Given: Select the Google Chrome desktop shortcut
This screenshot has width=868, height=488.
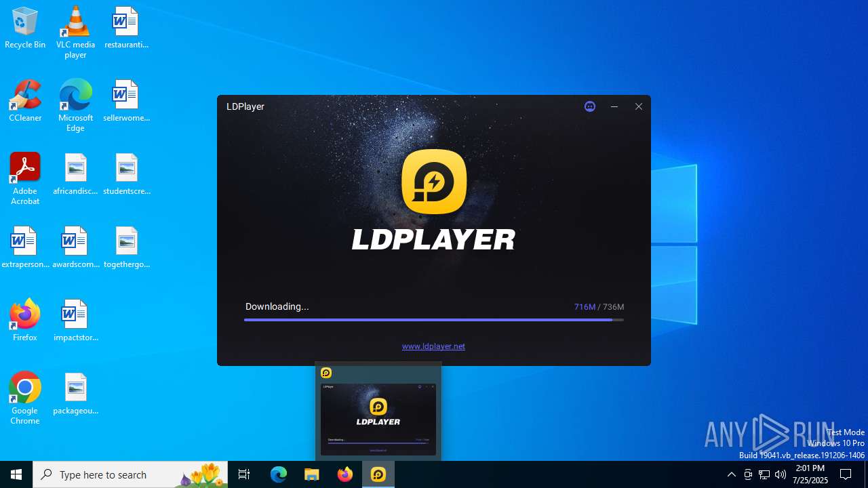Looking at the screenshot, I should (25, 399).
